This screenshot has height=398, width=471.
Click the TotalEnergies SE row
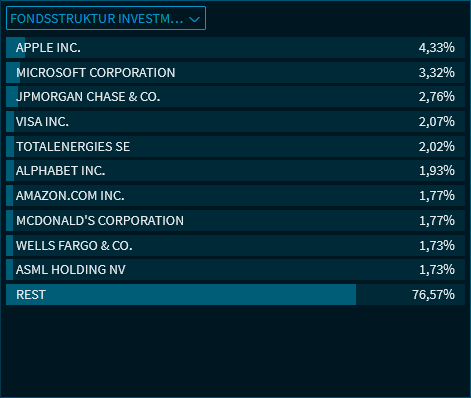[235, 146]
